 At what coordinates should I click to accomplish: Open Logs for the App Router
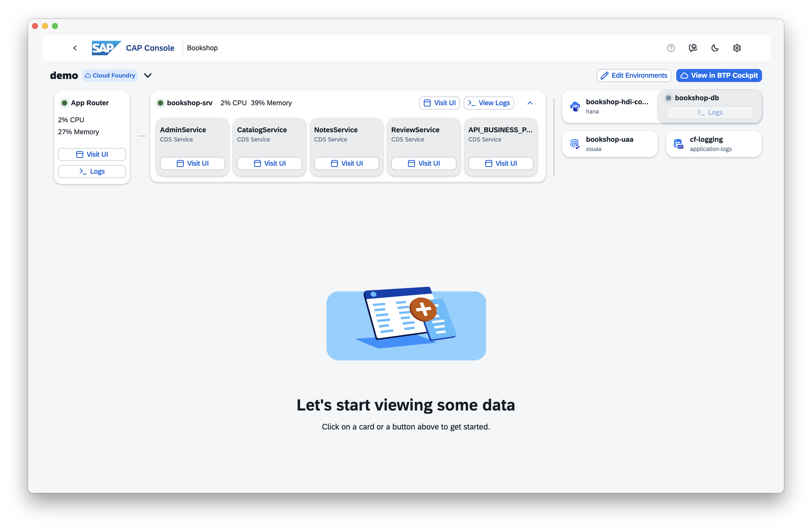click(x=92, y=171)
